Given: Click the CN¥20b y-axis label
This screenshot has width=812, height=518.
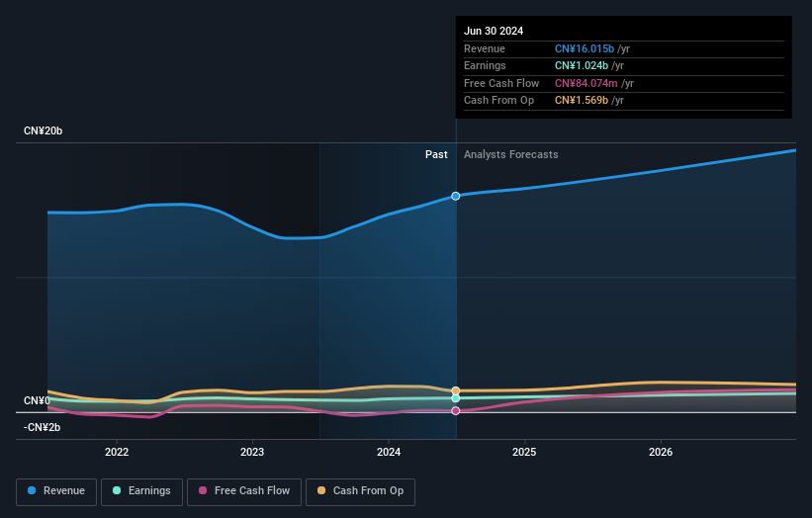Looking at the screenshot, I should 43,130.
